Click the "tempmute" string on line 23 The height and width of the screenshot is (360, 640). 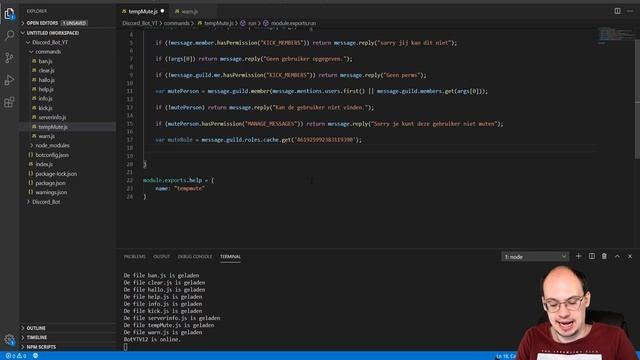pyautogui.click(x=189, y=189)
